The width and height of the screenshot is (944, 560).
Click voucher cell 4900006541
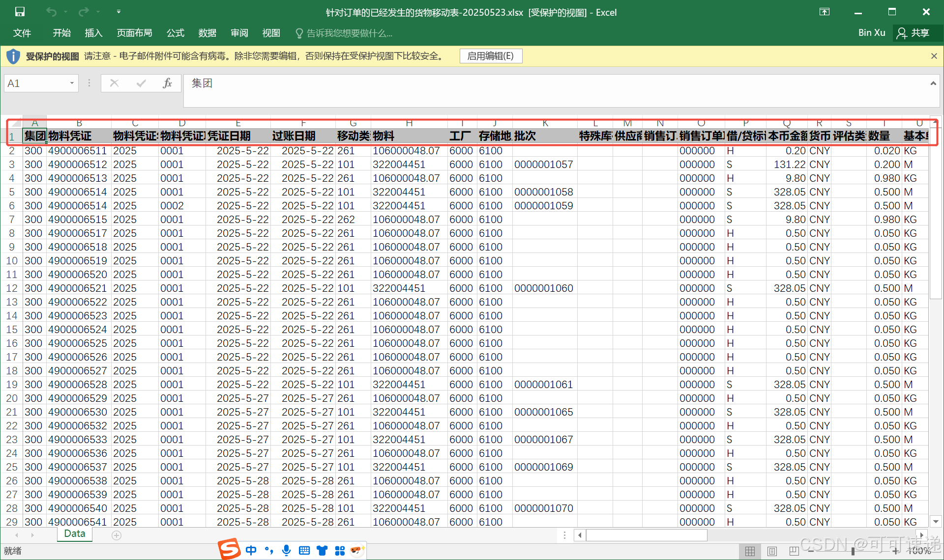point(79,522)
